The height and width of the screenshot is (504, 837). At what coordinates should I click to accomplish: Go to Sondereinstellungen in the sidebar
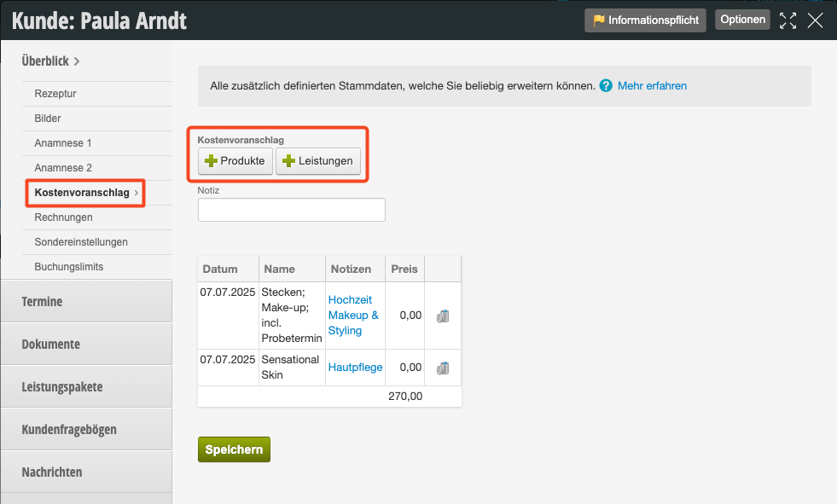pyautogui.click(x=81, y=242)
